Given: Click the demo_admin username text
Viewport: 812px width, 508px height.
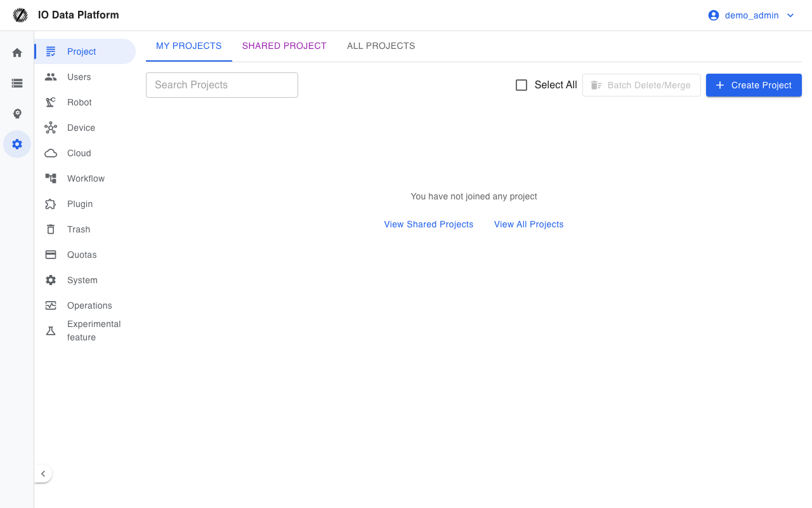Looking at the screenshot, I should 752,15.
